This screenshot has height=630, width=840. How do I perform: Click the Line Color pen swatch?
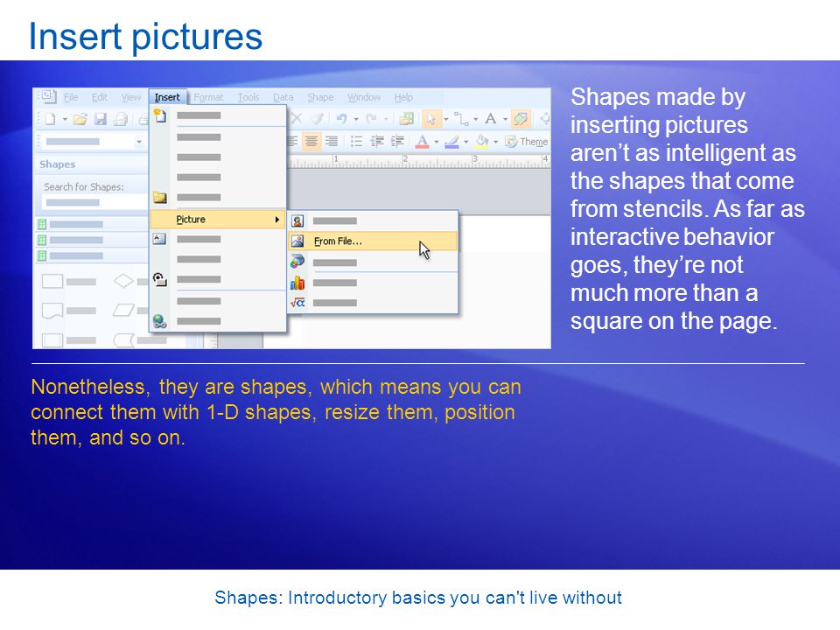451,142
